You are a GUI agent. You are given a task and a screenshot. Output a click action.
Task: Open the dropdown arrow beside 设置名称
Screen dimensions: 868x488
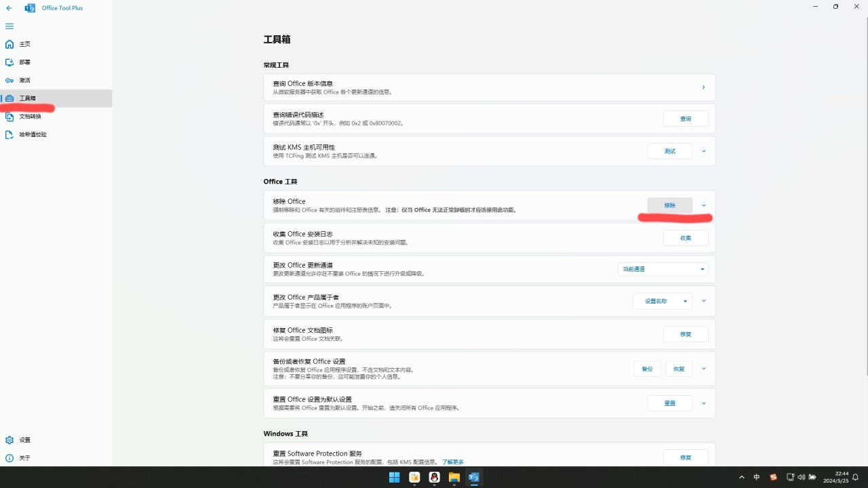[685, 301]
